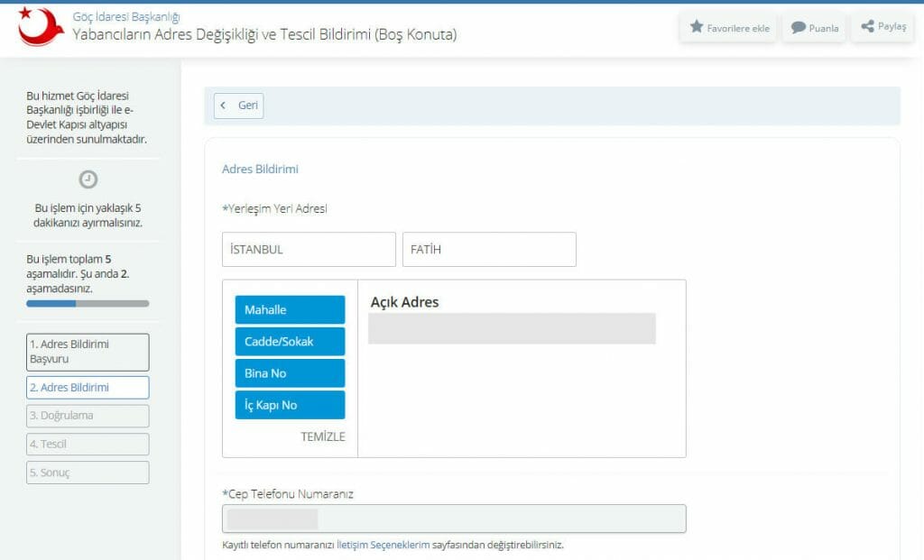This screenshot has height=560, width=924.
Task: Select the Cadde/Sokak option
Action: click(290, 342)
